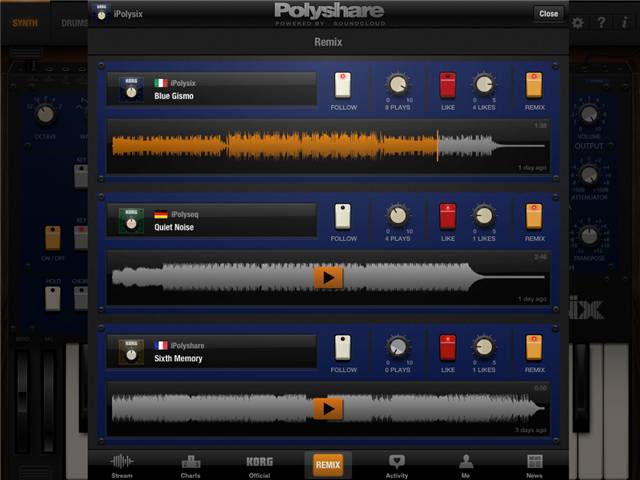Open the Charts podium icon
The width and height of the screenshot is (640, 480).
click(x=191, y=462)
